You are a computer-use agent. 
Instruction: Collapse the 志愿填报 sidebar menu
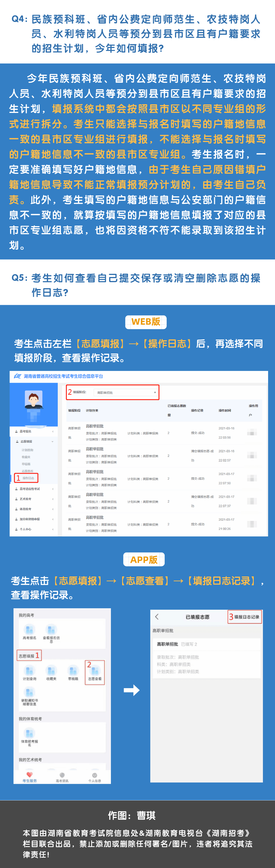[34, 441]
